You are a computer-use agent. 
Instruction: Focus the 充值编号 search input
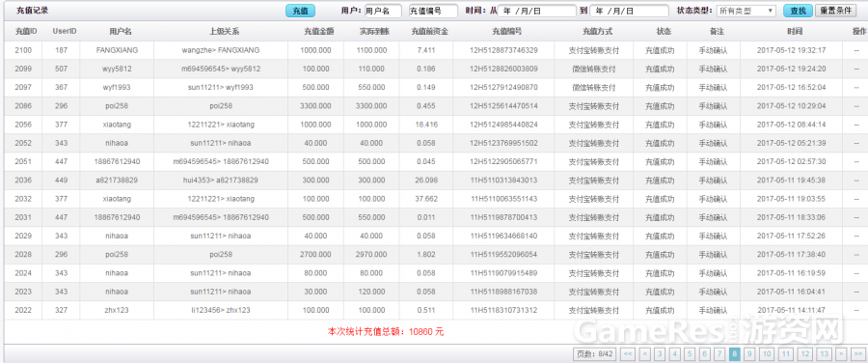pos(433,11)
